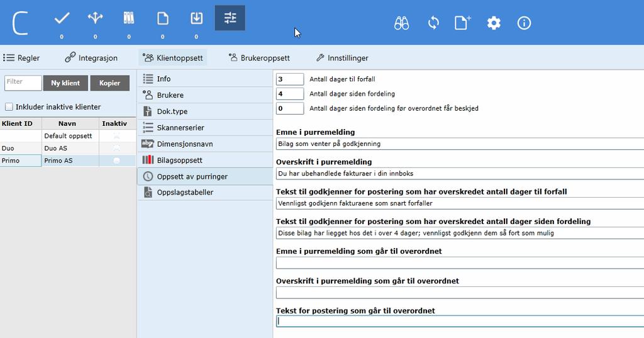
Task: Switch to the Integrasjon tab
Action: coord(91,58)
